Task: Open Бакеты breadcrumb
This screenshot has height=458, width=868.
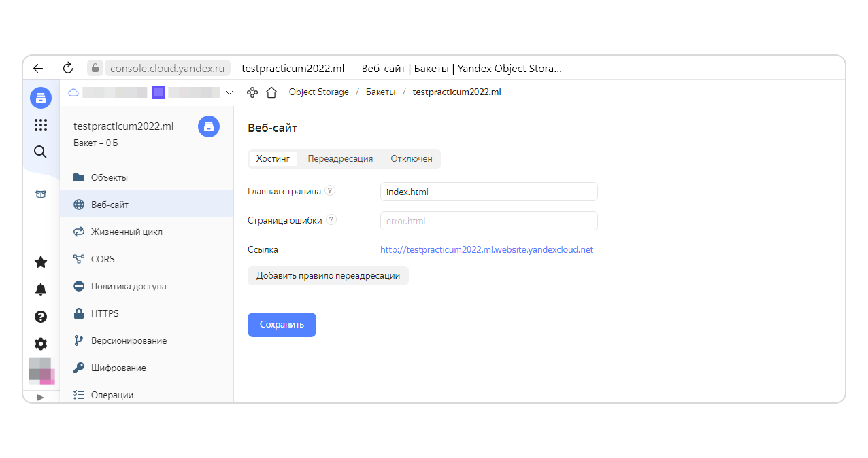Action: [x=380, y=92]
